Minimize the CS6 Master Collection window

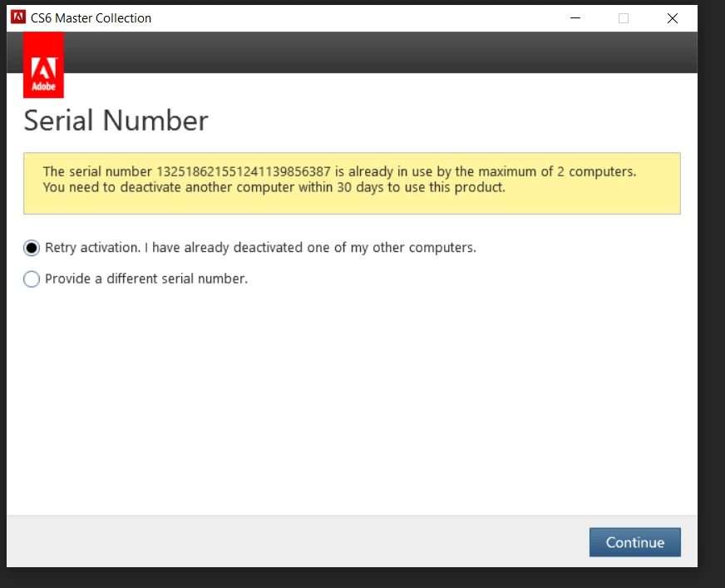pyautogui.click(x=575, y=18)
